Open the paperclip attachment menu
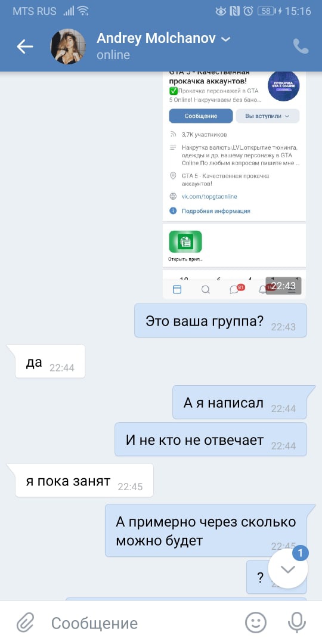322x644 pixels. click(x=26, y=623)
